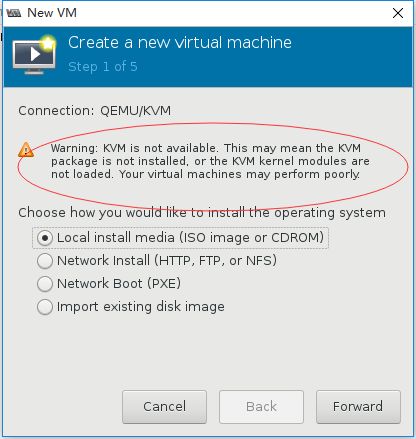The height and width of the screenshot is (439, 416).
Task: Click the virt-manager icon in the title bar
Action: tap(14, 13)
